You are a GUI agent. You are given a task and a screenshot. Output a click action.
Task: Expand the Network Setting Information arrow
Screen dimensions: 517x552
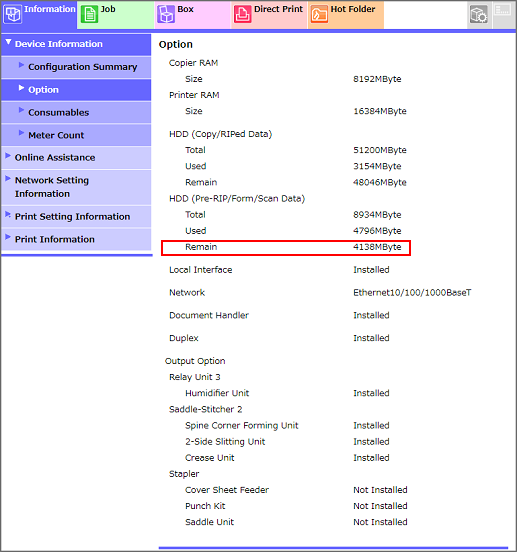[x=8, y=178]
